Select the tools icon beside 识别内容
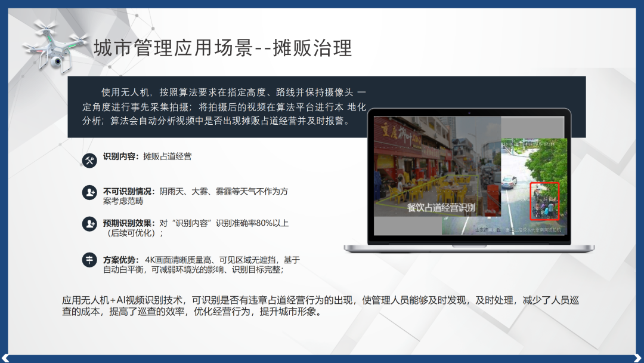Image resolution: width=644 pixels, height=363 pixels. [89, 160]
